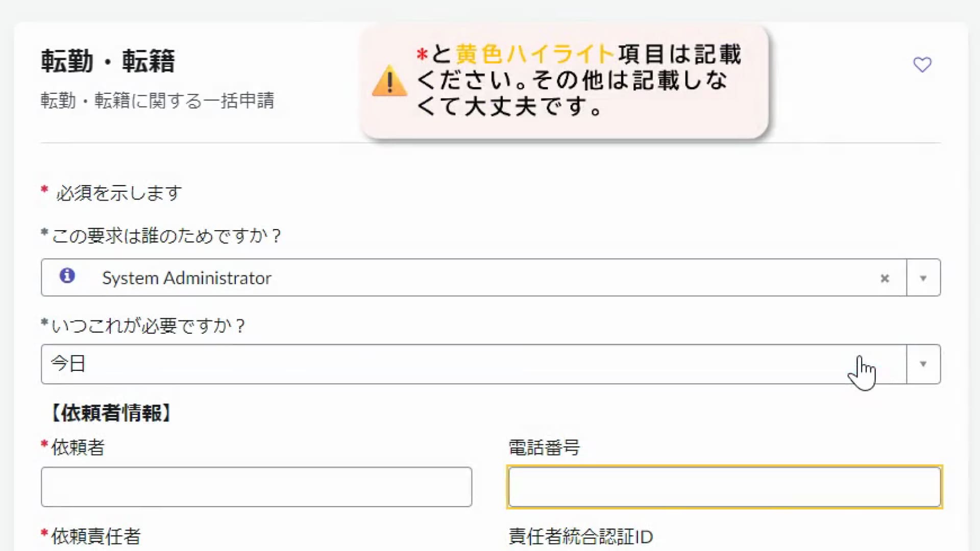This screenshot has height=551, width=980.
Task: Click the 転勤・転籍に関する一括申請 subtitle
Action: coord(157,101)
